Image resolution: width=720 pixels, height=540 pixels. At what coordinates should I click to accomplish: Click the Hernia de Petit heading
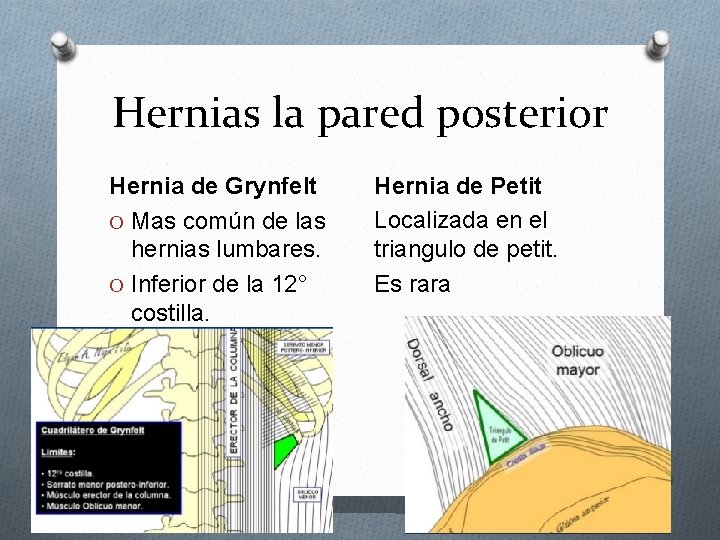(x=458, y=186)
